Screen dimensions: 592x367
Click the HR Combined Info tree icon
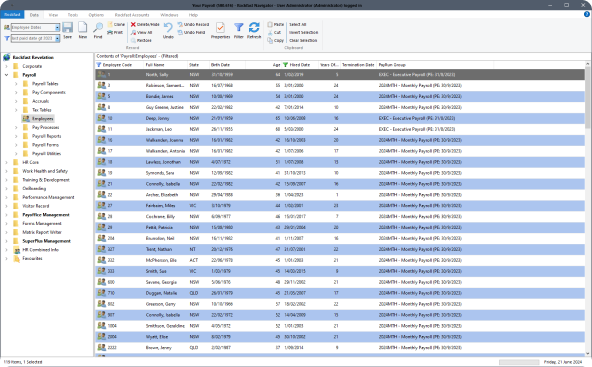17,250
